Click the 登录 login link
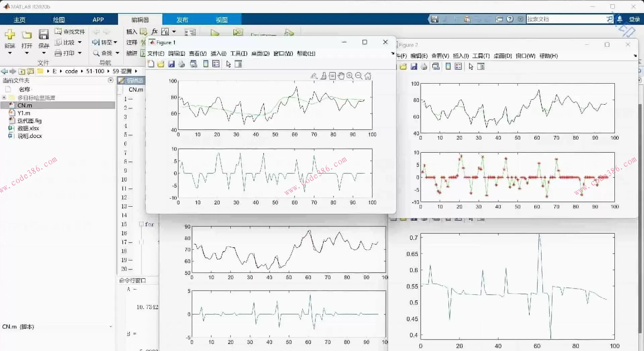644x351 pixels. [634, 19]
